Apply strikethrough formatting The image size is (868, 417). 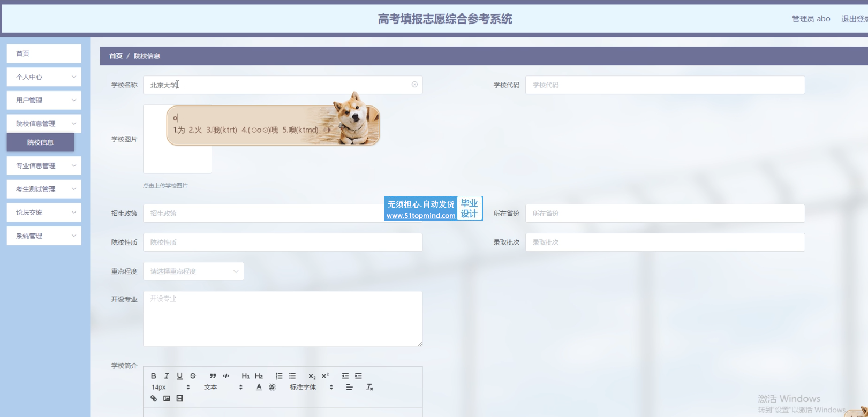tap(193, 376)
